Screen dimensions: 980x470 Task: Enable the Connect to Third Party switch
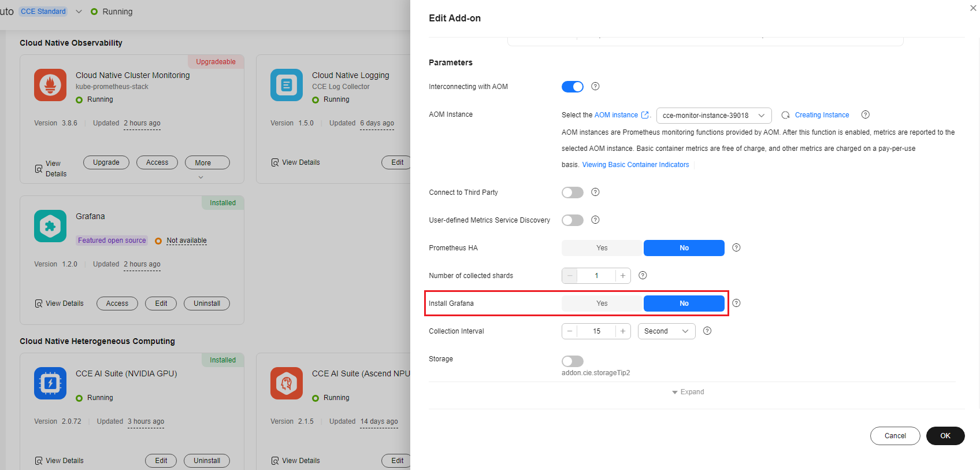click(x=573, y=193)
